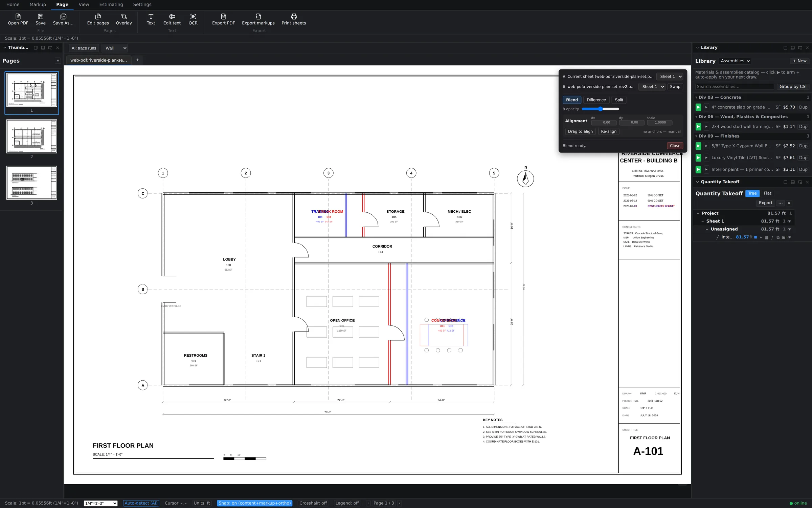812x508 pixels.
Task: Collapse Pages panel with double-chevron
Action: tap(58, 61)
